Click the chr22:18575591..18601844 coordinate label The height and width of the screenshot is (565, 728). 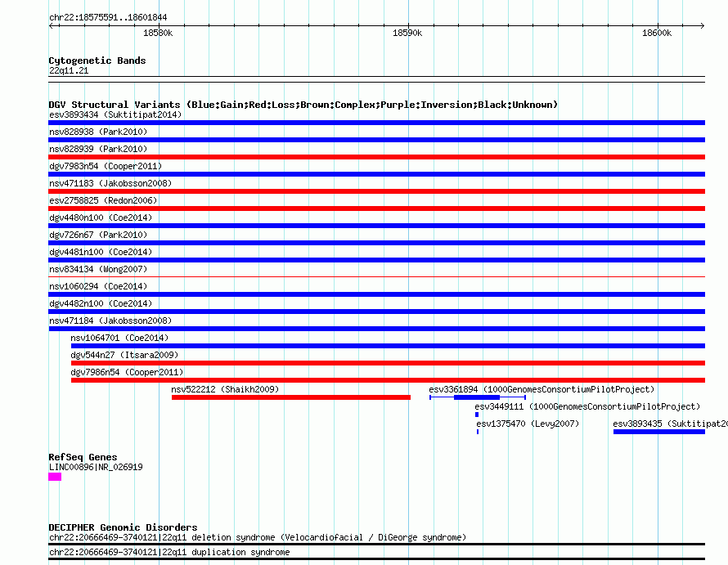108,18
